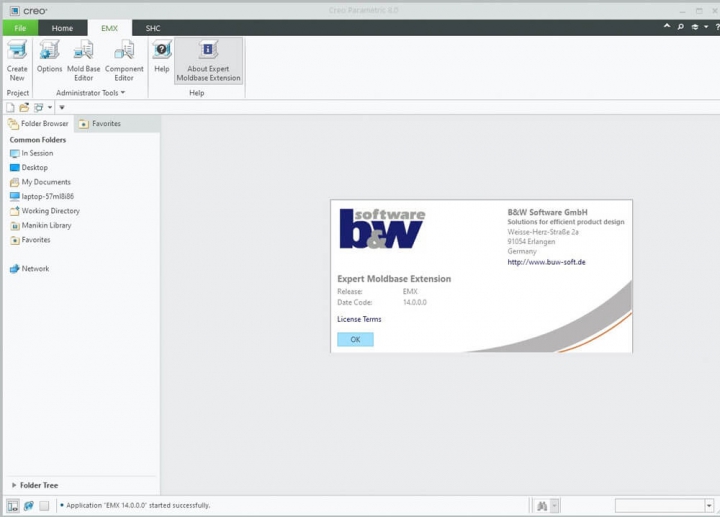Open the Mold Base Editor
Image resolution: width=720 pixels, height=517 pixels.
84,61
